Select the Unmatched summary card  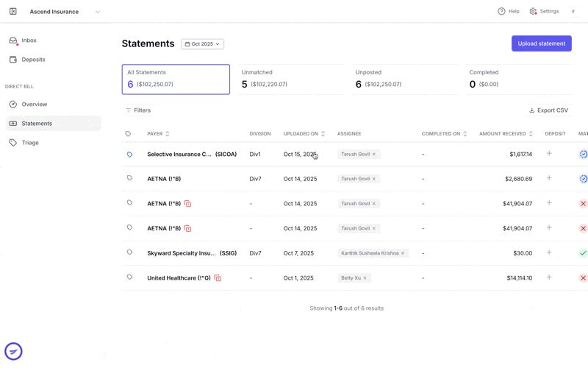tap(290, 79)
